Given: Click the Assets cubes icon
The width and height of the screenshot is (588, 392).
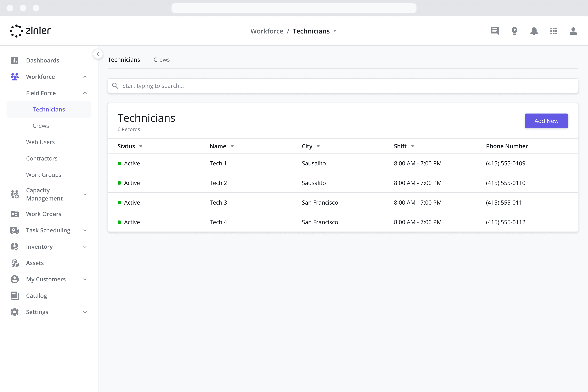Looking at the screenshot, I should pyautogui.click(x=15, y=263).
